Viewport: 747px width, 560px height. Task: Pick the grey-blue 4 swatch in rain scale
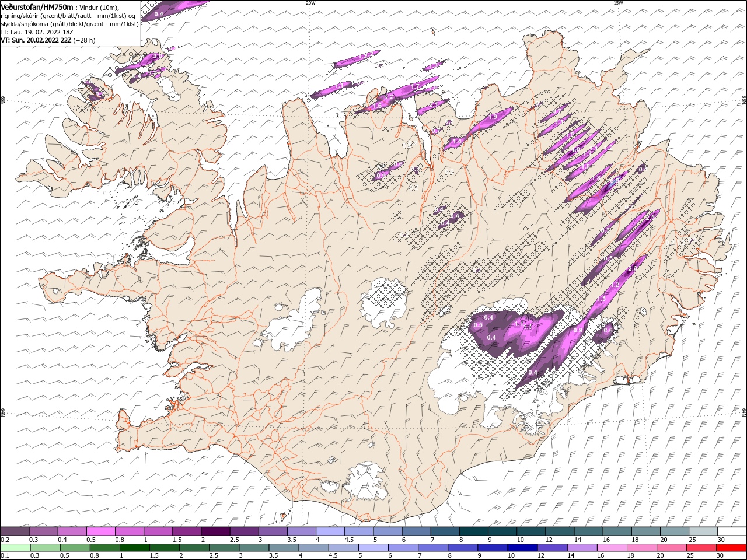coord(313,548)
